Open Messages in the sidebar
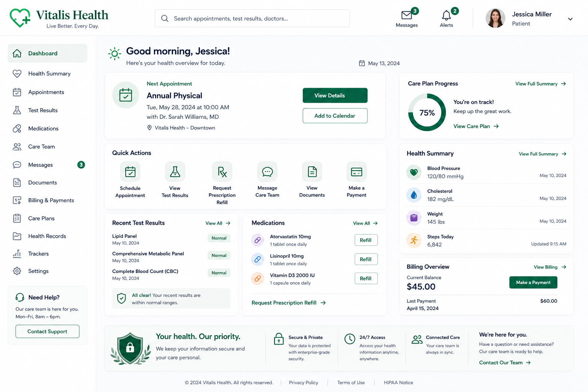The image size is (588, 392). click(47, 165)
